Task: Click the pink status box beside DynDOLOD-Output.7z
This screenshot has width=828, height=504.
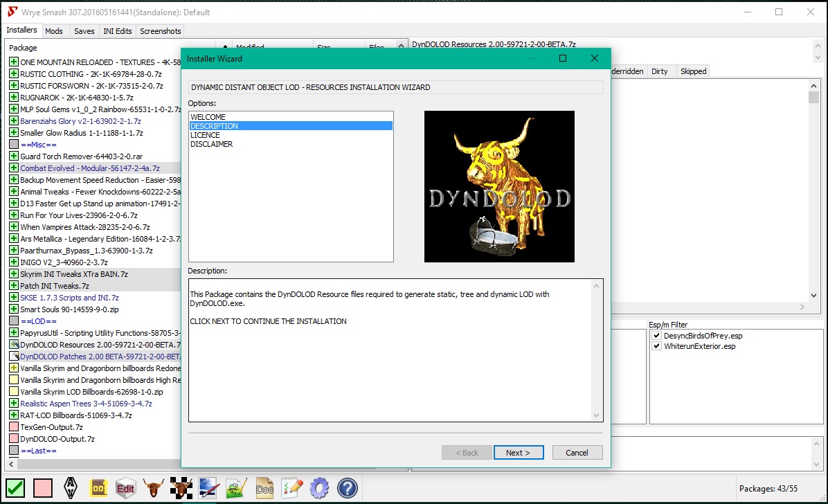Action: click(x=14, y=438)
